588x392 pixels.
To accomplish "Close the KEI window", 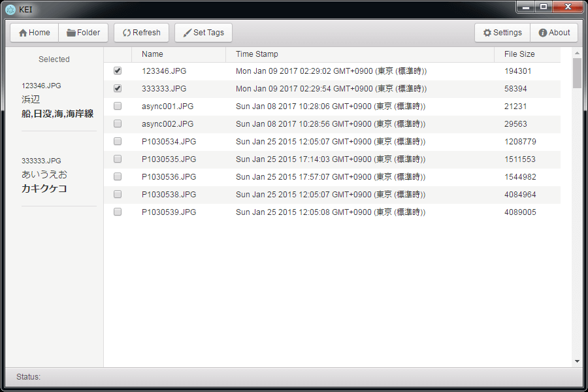I will tap(568, 7).
